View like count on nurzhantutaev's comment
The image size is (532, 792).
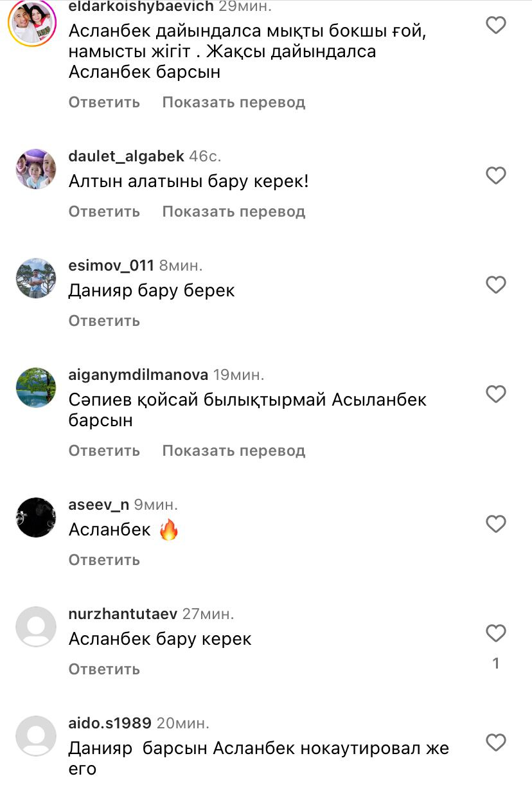click(495, 663)
